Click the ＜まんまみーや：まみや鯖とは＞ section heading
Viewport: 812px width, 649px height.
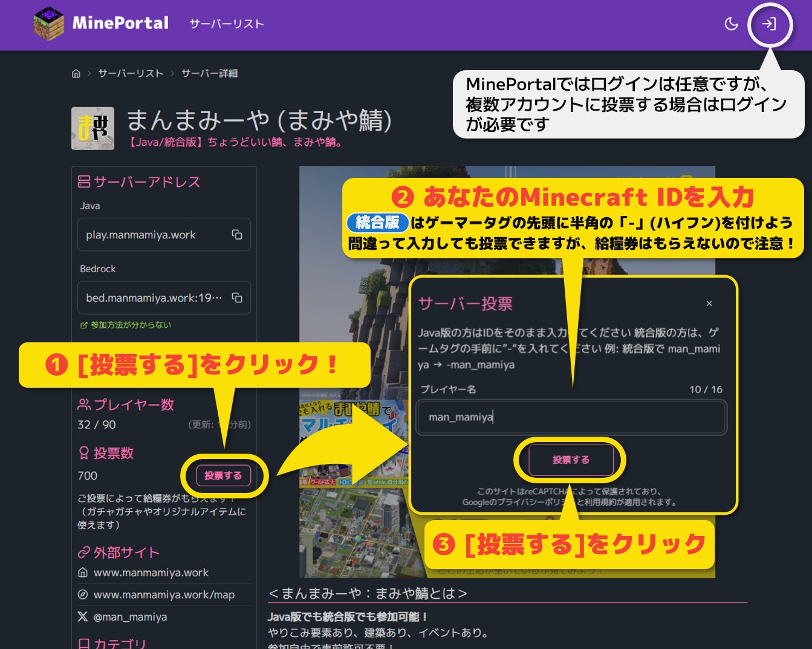[x=368, y=593]
